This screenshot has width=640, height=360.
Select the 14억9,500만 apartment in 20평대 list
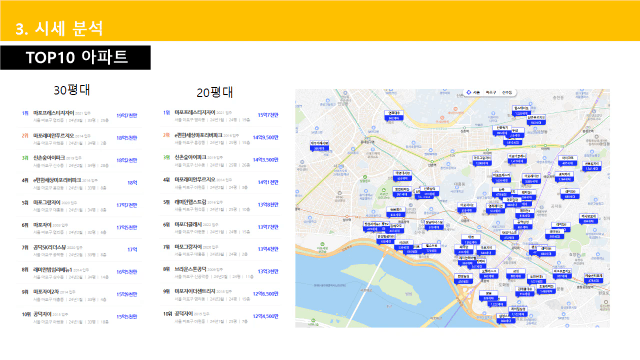221,138
